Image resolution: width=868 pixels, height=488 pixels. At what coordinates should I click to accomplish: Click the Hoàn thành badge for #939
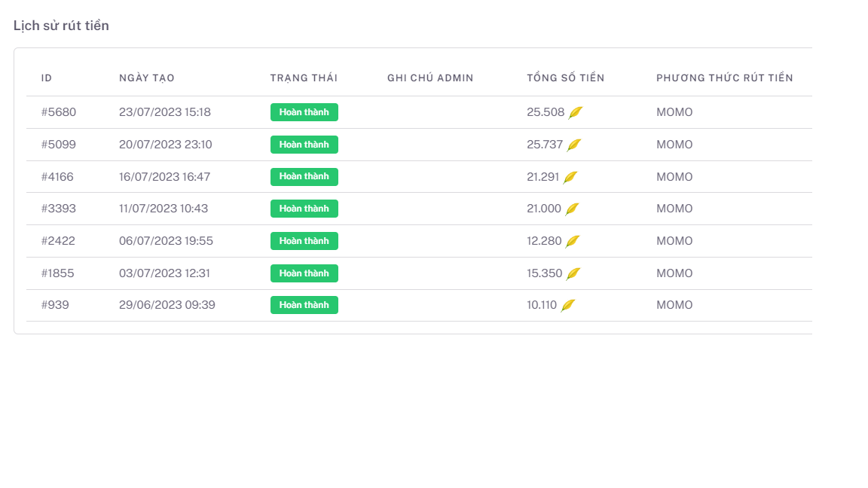[304, 305]
